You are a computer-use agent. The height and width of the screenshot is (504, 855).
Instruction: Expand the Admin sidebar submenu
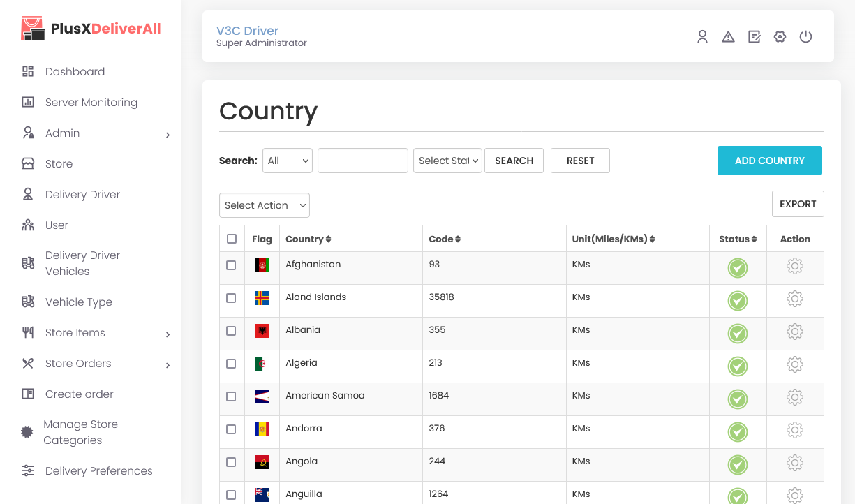[x=168, y=135]
